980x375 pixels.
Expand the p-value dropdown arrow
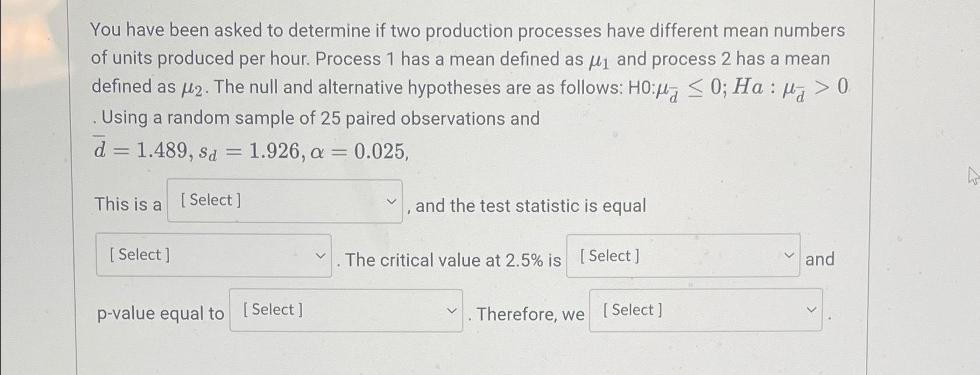pyautogui.click(x=453, y=310)
